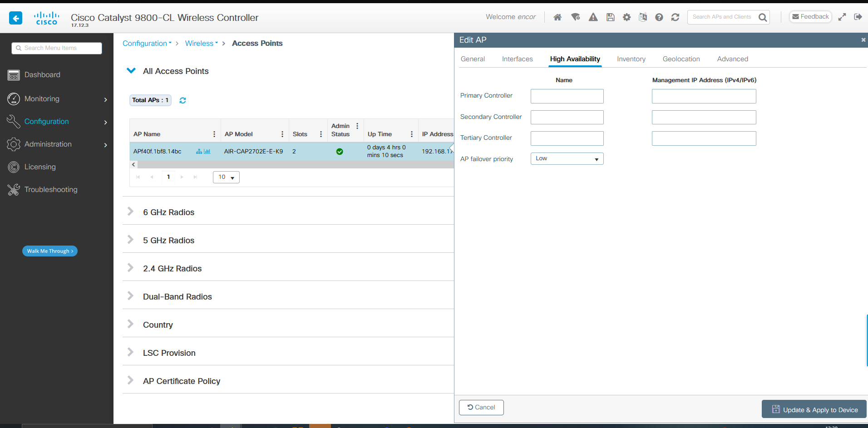868x428 pixels.
Task: Expand Configuration sidebar menu
Action: pyautogui.click(x=57, y=122)
